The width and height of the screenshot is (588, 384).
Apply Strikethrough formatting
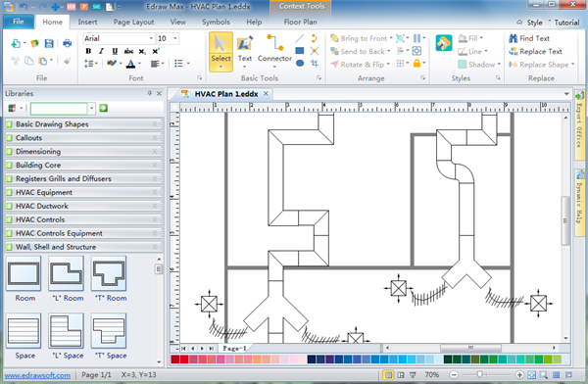pyautogui.click(x=128, y=51)
